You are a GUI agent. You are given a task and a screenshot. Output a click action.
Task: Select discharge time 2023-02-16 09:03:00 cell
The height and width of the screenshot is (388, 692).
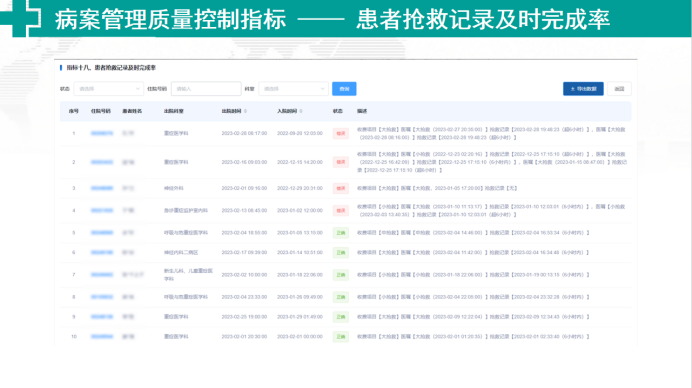coord(244,162)
